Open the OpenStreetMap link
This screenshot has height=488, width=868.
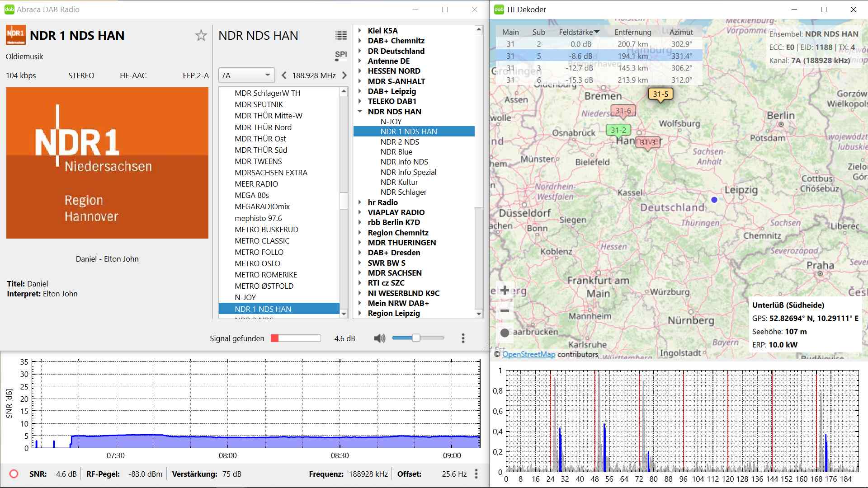click(528, 354)
